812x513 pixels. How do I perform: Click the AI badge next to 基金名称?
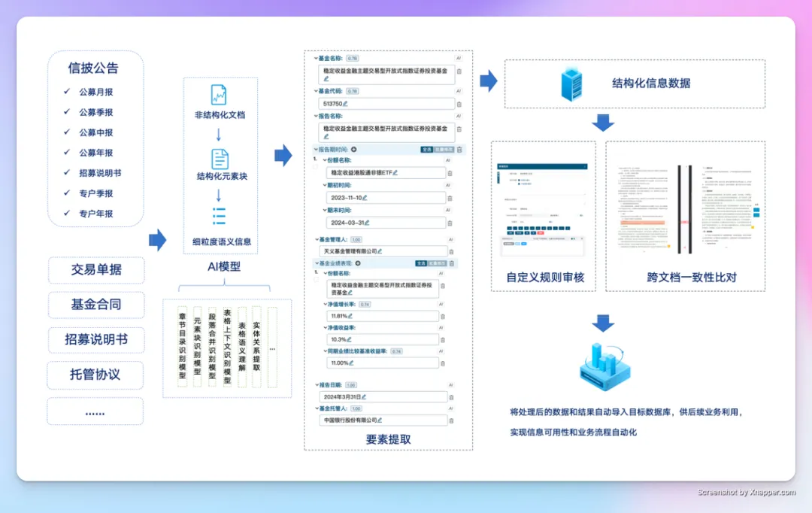point(458,59)
